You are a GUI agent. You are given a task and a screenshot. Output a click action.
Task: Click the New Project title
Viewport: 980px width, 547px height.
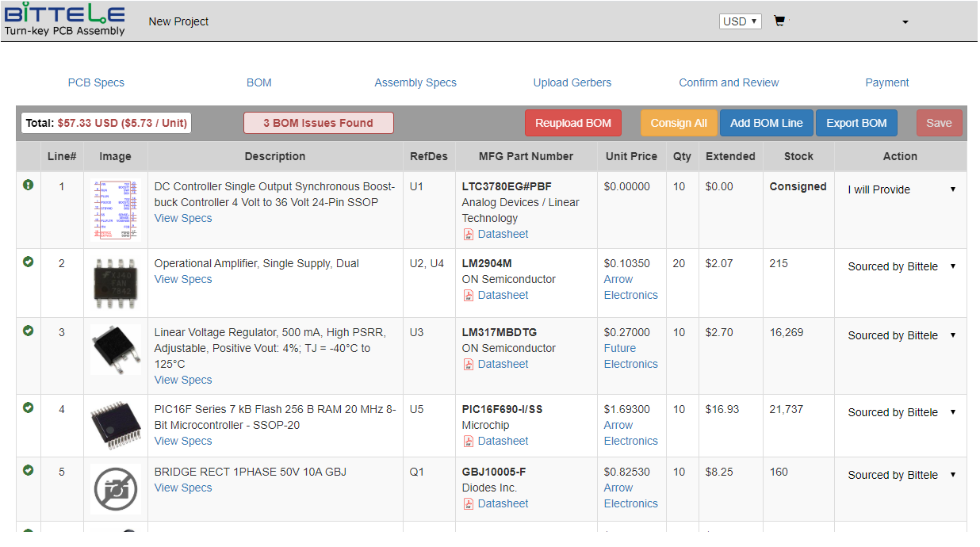[x=178, y=21]
